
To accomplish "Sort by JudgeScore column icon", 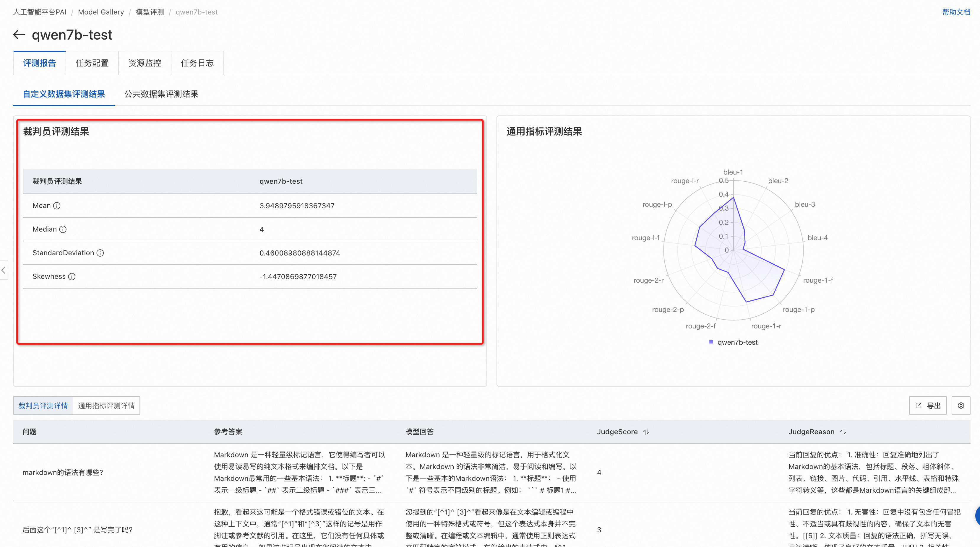I will 646,432.
